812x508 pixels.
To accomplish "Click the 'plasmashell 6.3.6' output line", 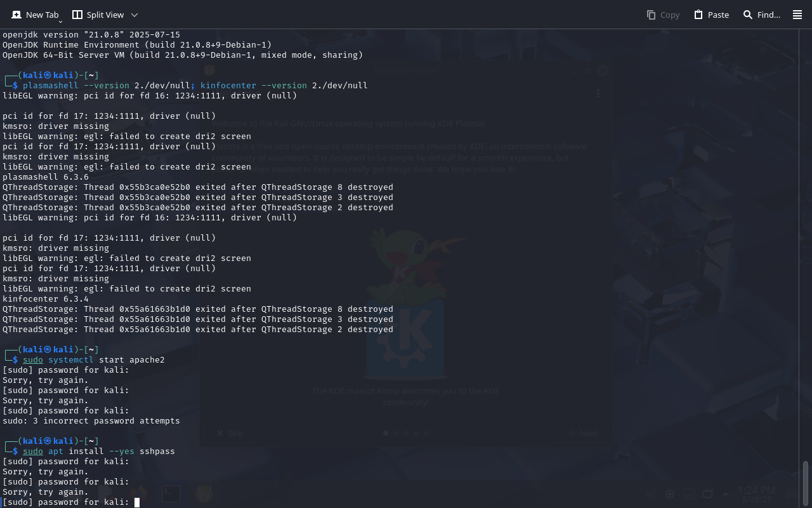I will (x=46, y=177).
